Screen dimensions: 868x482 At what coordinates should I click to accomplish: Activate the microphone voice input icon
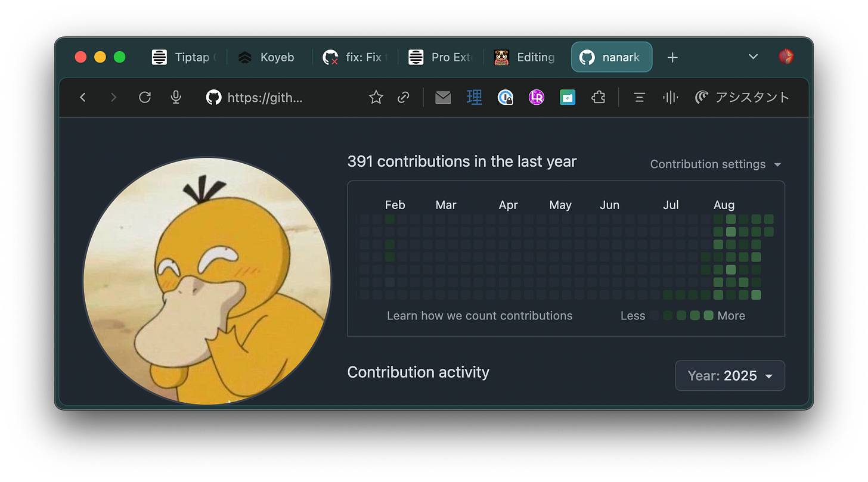pos(176,97)
